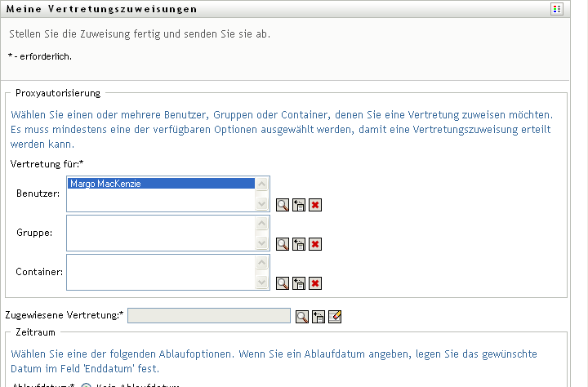The width and height of the screenshot is (588, 387).
Task: Click the clear/eraser icon for Zugewiesene Vertretung
Action: (x=334, y=317)
